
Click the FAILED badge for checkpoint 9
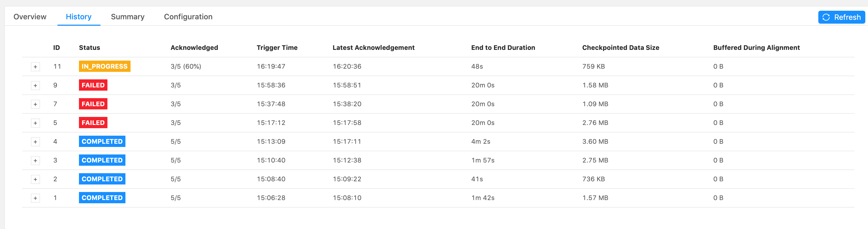point(93,85)
